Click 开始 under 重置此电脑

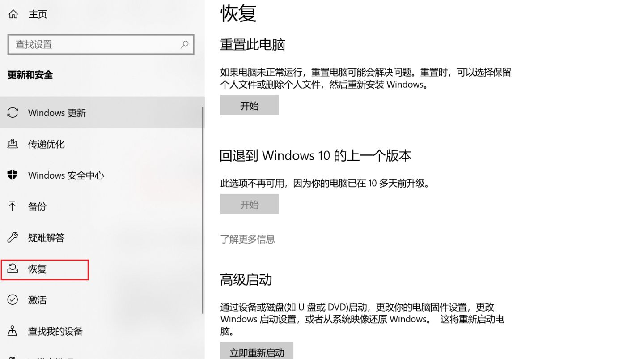[x=249, y=105]
